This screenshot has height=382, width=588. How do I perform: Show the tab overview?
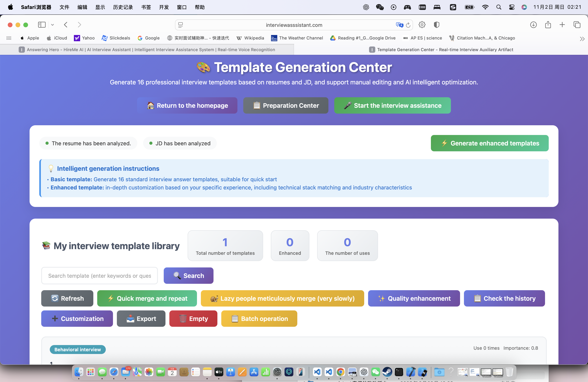pos(577,25)
